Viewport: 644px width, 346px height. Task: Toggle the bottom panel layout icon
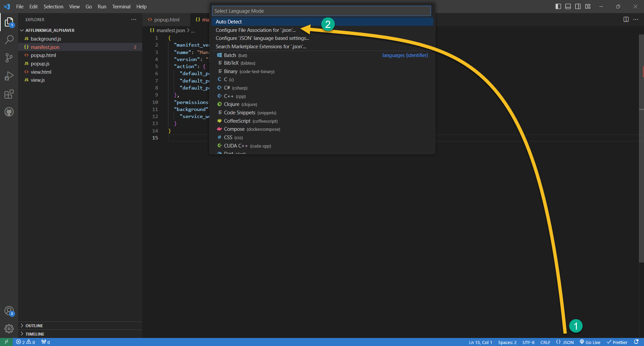[568, 6]
